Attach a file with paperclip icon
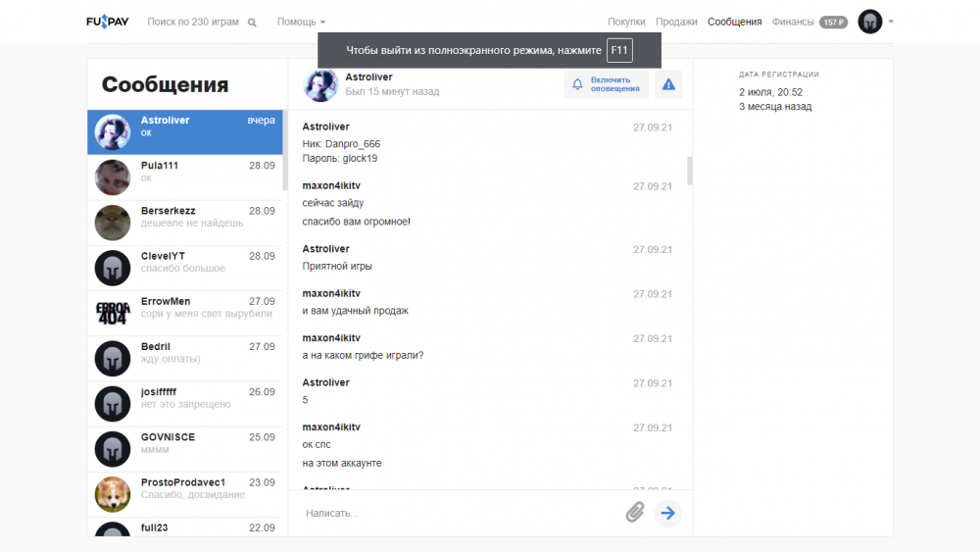 click(635, 513)
